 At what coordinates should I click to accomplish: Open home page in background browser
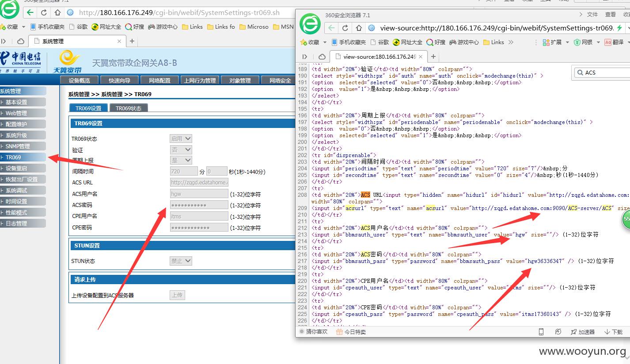(x=57, y=12)
